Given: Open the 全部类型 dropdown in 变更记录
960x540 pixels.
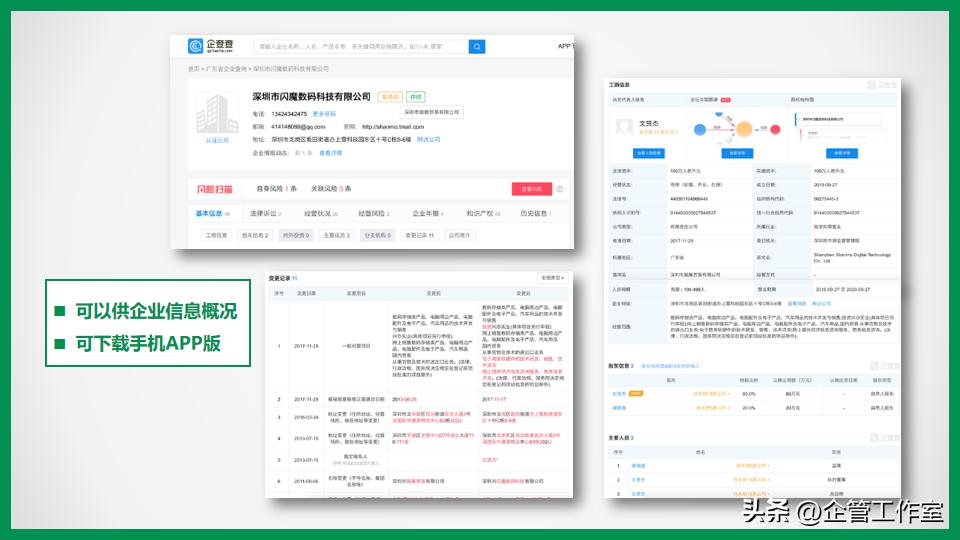Looking at the screenshot, I should click(552, 278).
